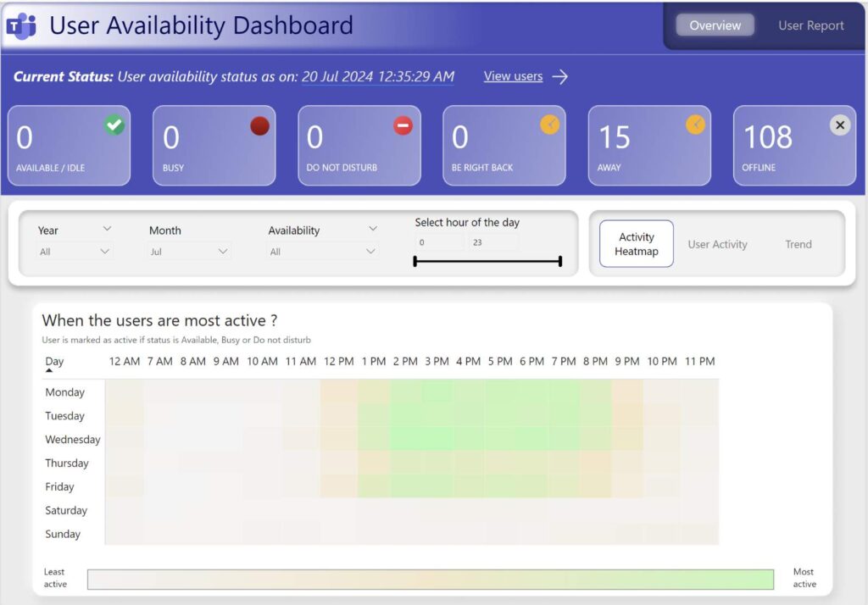Viewport: 868px width, 605px height.
Task: Click the end hour 23 input box
Action: pos(492,243)
